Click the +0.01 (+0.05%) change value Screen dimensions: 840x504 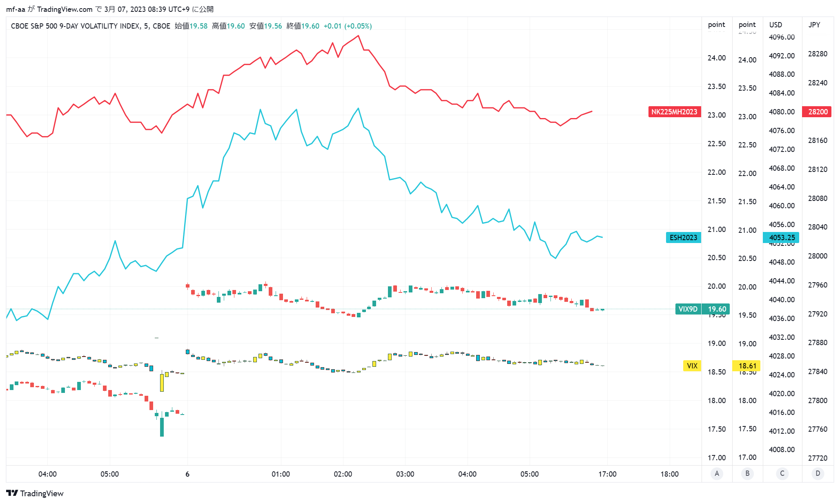[348, 26]
